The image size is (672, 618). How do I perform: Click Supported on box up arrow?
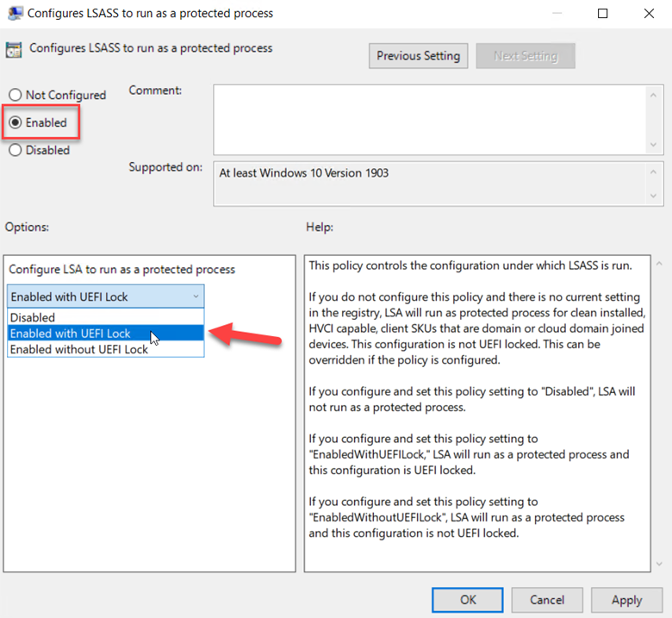coord(653,172)
